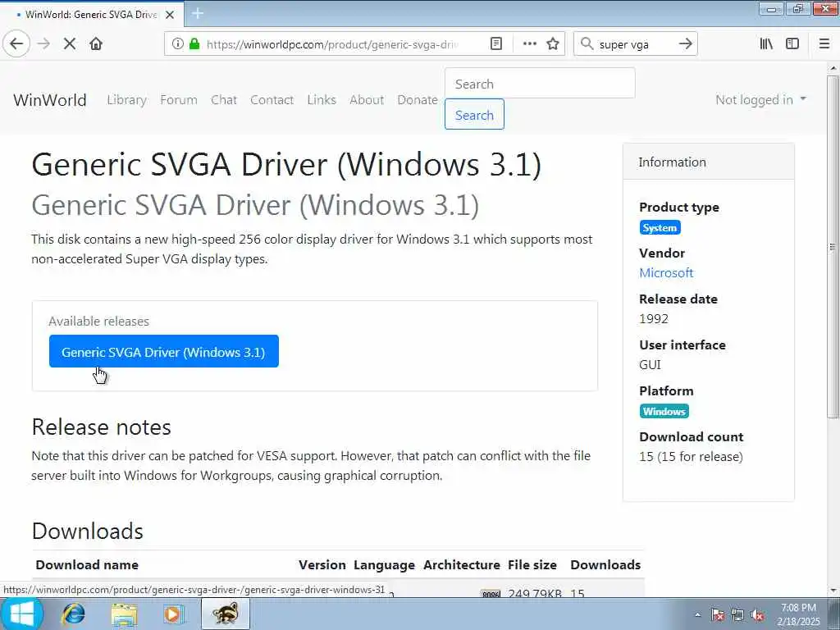Open Windows Start button

21,614
